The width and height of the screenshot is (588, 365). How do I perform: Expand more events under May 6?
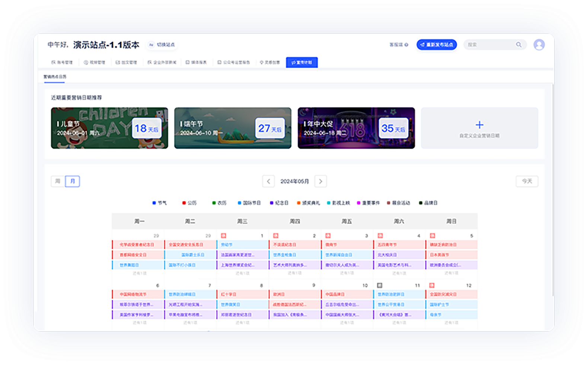(139, 323)
